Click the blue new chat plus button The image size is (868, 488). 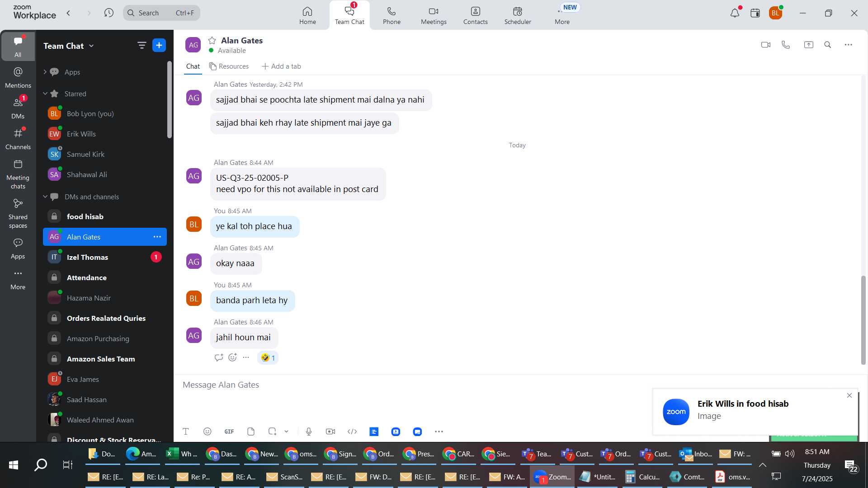click(159, 45)
